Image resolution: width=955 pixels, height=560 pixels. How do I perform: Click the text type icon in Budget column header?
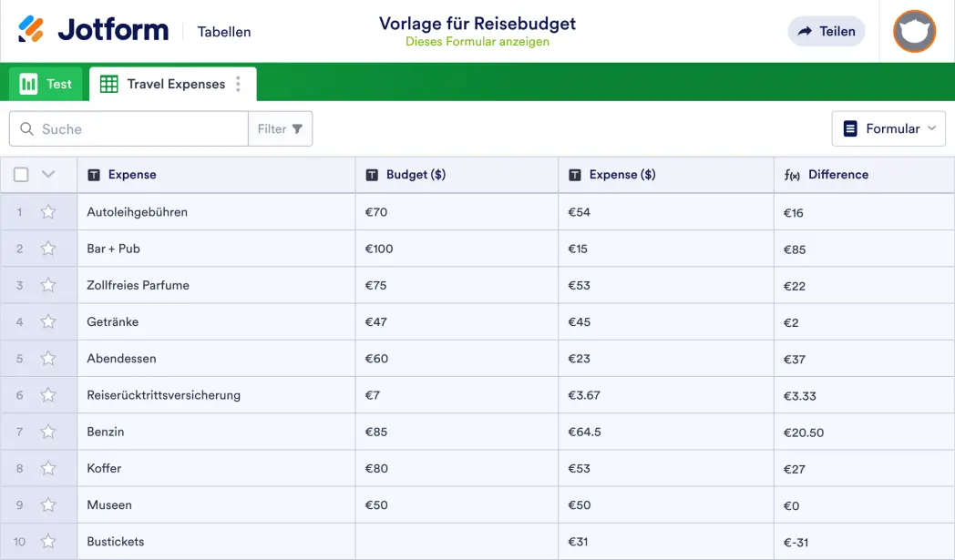click(x=372, y=175)
